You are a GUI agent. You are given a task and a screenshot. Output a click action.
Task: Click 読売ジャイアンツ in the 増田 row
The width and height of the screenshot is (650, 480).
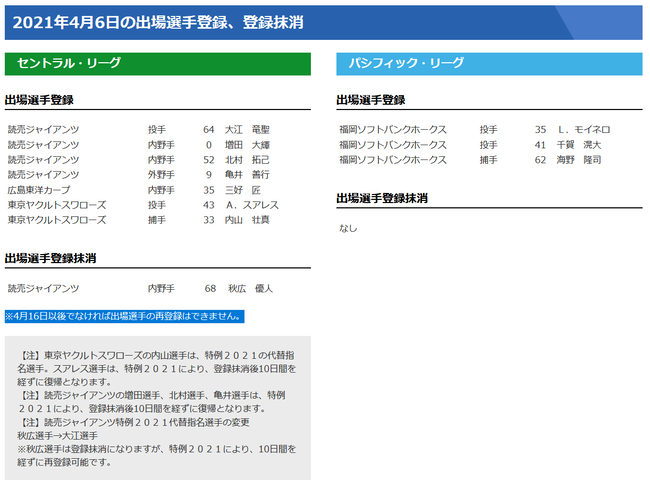(x=44, y=145)
